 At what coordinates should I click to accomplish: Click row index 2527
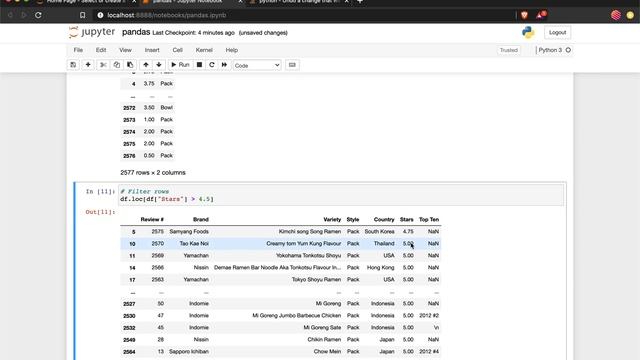pos(129,304)
